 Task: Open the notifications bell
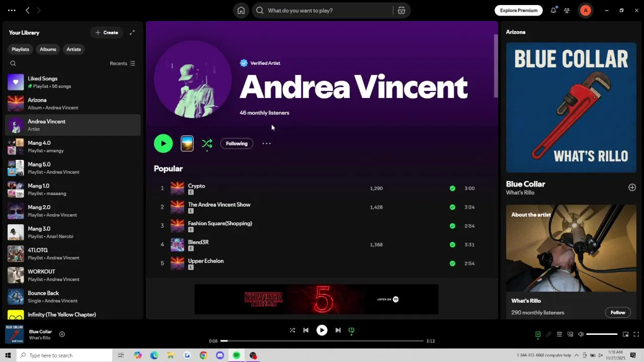click(553, 11)
